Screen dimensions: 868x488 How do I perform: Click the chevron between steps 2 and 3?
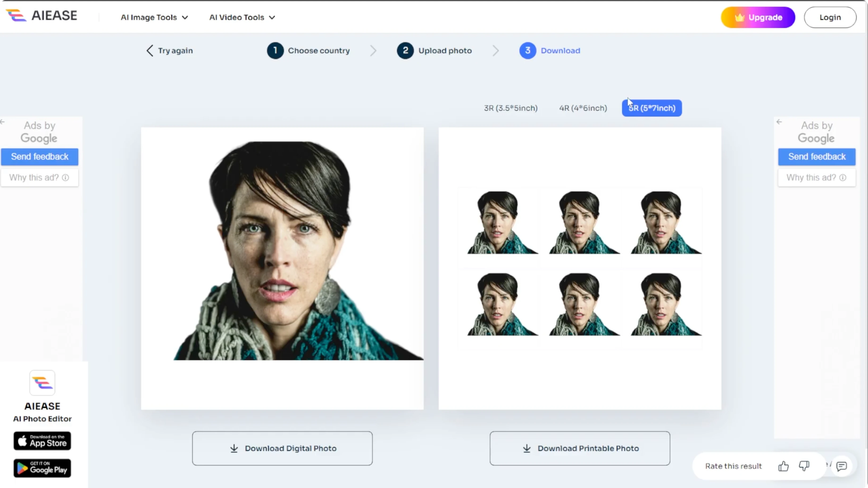pyautogui.click(x=496, y=50)
